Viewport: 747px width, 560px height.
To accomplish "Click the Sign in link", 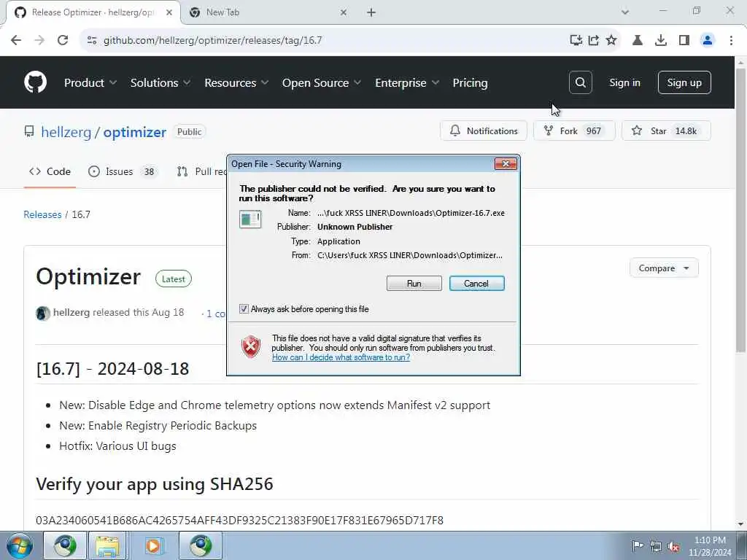I will click(624, 82).
